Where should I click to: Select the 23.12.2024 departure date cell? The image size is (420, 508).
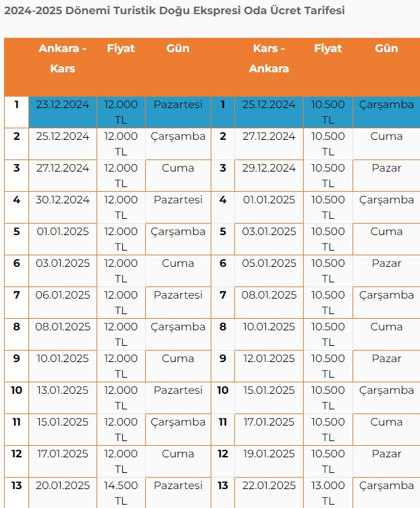(63, 112)
